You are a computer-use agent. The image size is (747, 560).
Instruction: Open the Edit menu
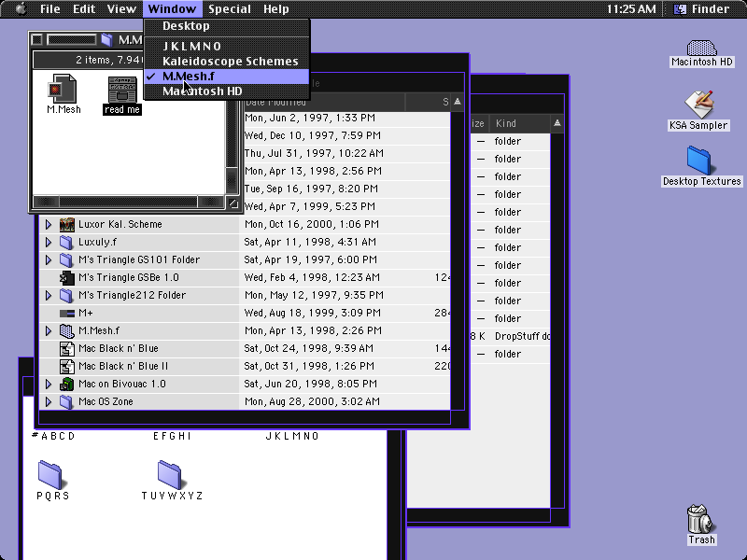tap(84, 8)
